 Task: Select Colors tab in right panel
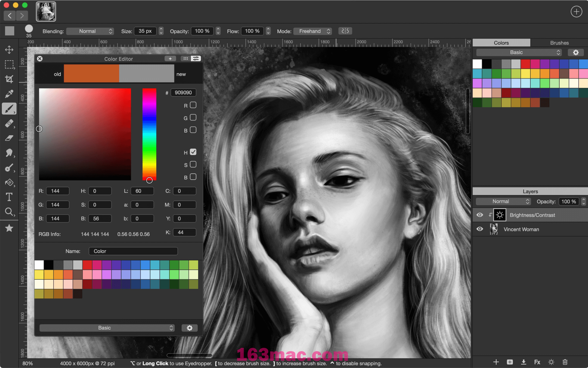coord(501,42)
